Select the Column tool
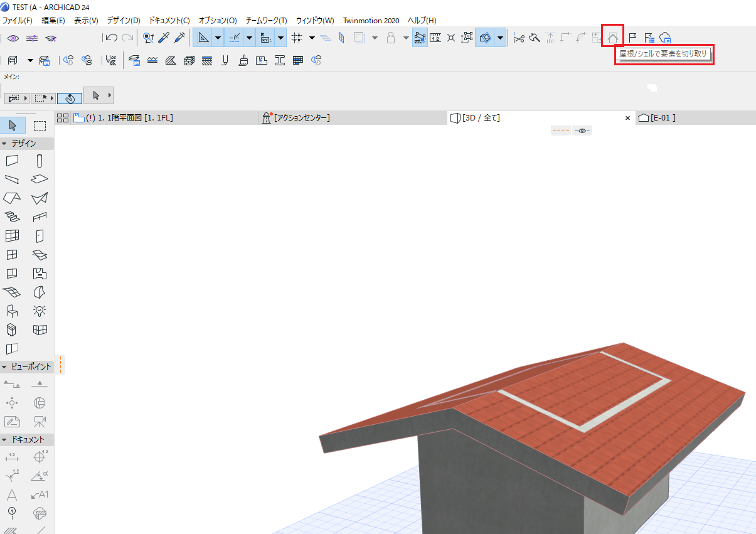Image resolution: width=756 pixels, height=534 pixels. tap(40, 161)
